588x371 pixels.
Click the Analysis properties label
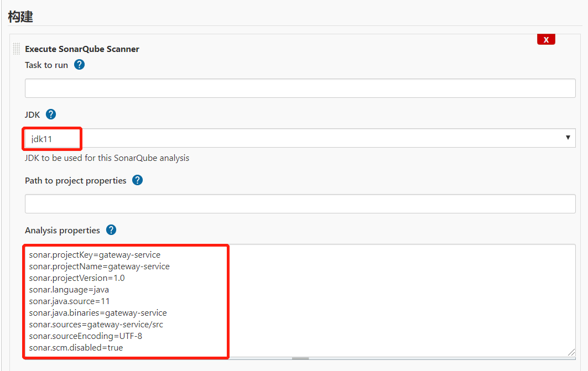click(63, 231)
